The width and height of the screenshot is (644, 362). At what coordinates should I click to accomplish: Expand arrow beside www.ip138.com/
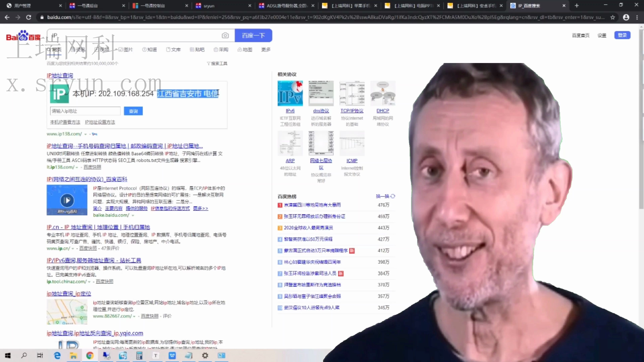86,134
